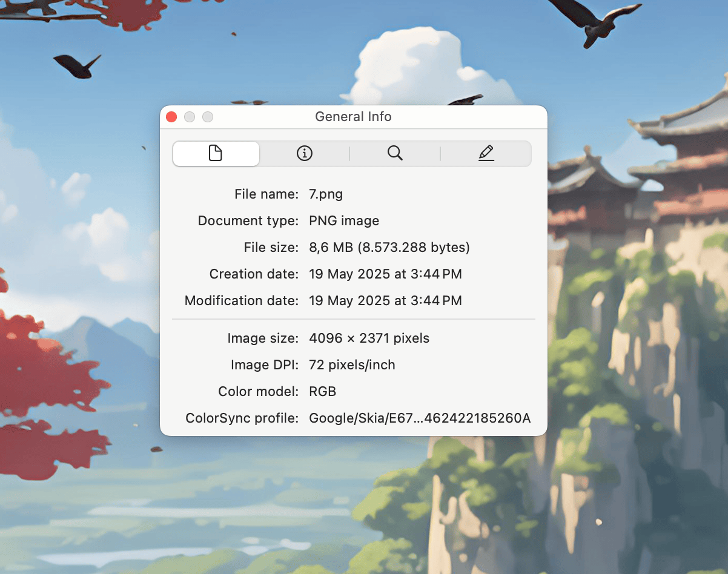The width and height of the screenshot is (728, 574).
Task: Click the Modification date value
Action: coord(385,301)
